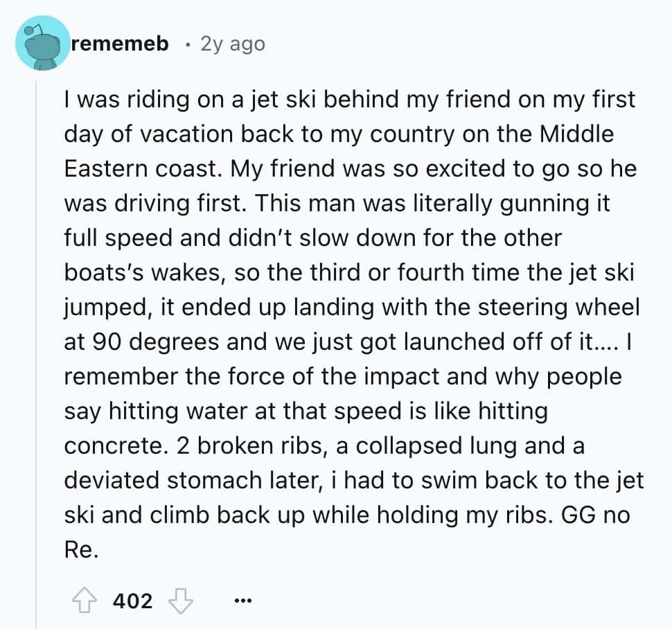Click the 402 vote score

pos(132,600)
